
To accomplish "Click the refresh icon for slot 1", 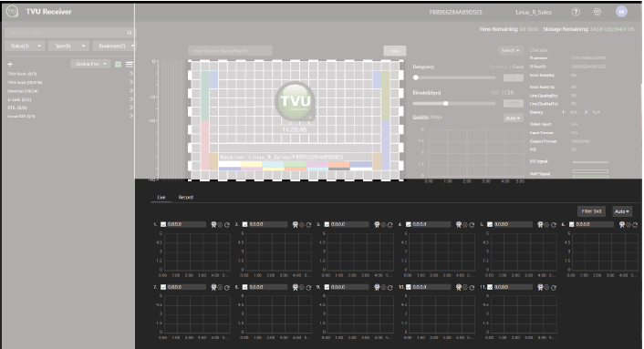I will click(x=227, y=225).
